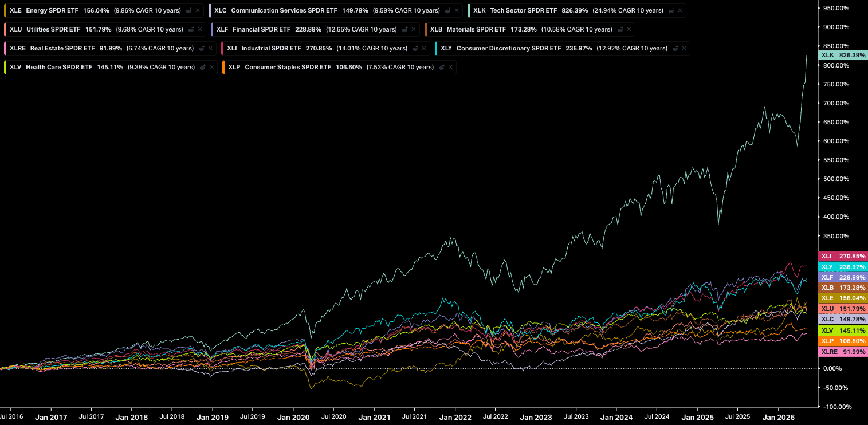Click the lime color bar of the XLV chip
This screenshot has width=868, height=425.
pyautogui.click(x=5, y=68)
